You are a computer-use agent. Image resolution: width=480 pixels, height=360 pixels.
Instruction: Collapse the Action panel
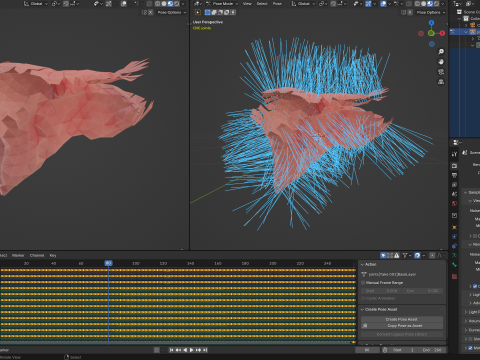[362, 264]
